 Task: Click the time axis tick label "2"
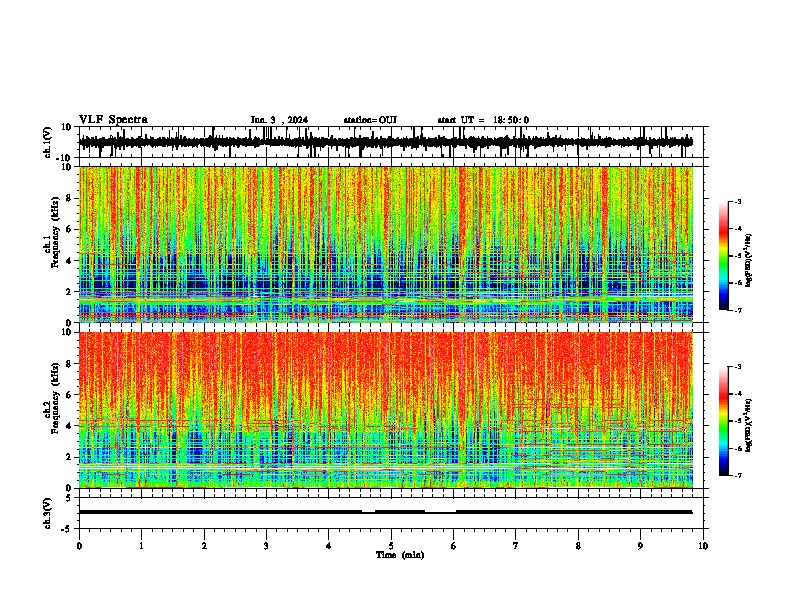click(x=204, y=546)
